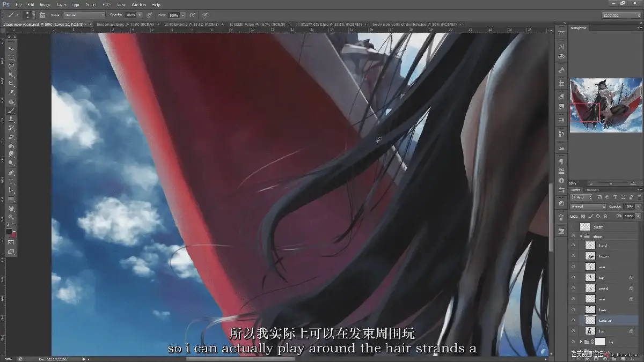Toggle pressure for opacity button
Screen dimensions: 644x362
coord(149,15)
